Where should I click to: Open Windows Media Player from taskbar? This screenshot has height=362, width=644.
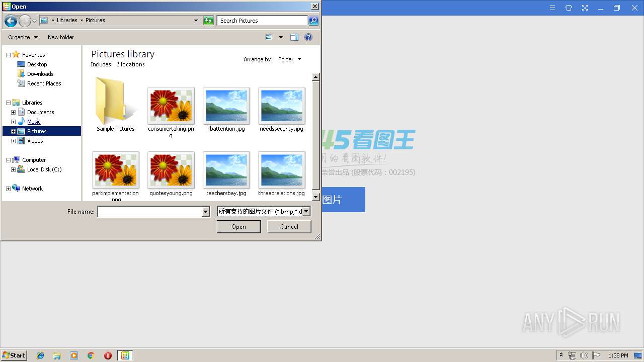click(x=74, y=355)
